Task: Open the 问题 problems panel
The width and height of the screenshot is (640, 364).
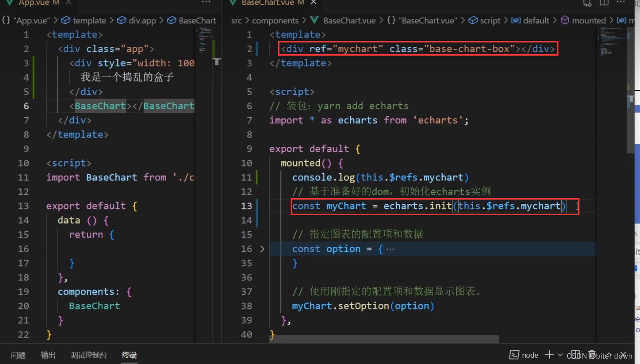Action: tap(18, 355)
